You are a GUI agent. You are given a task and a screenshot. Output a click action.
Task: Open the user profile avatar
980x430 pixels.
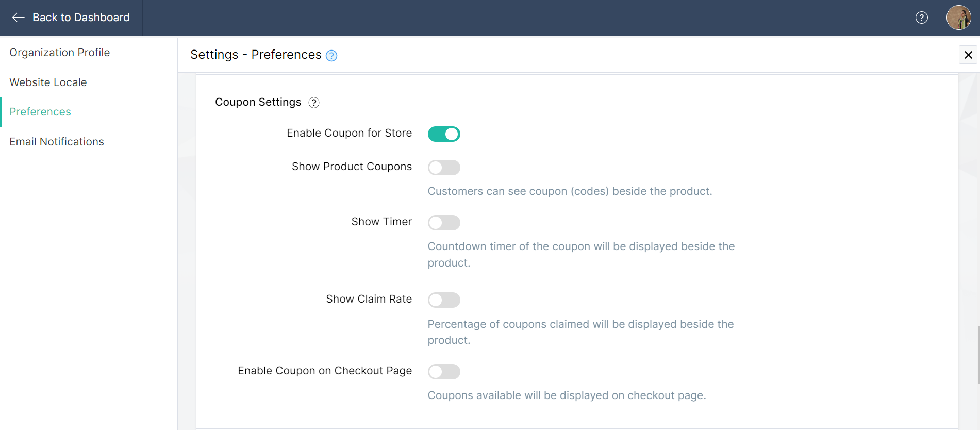[958, 18]
